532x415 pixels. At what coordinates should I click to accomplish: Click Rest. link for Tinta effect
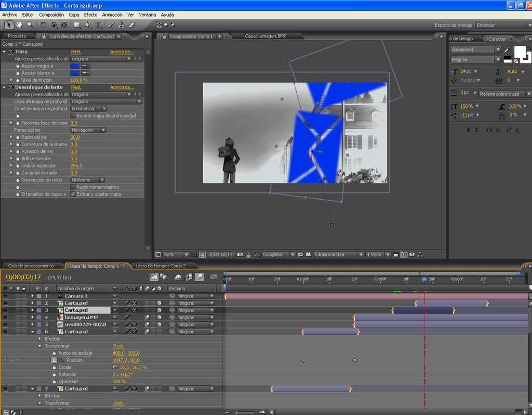76,52
